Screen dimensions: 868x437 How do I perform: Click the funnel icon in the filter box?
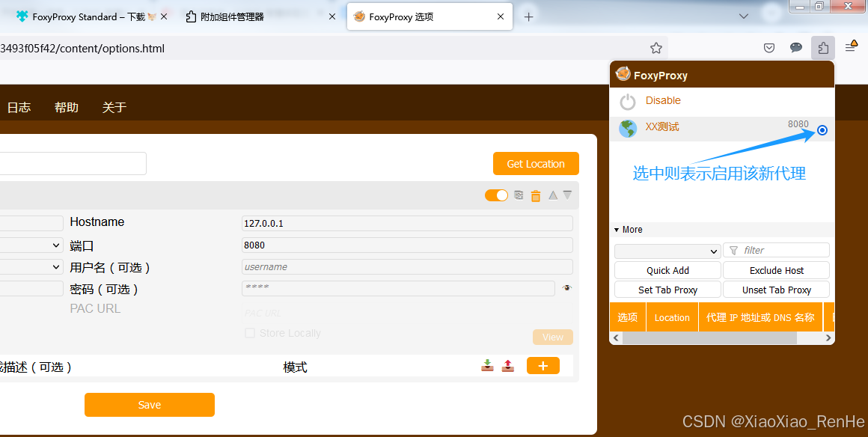pyautogui.click(x=734, y=251)
